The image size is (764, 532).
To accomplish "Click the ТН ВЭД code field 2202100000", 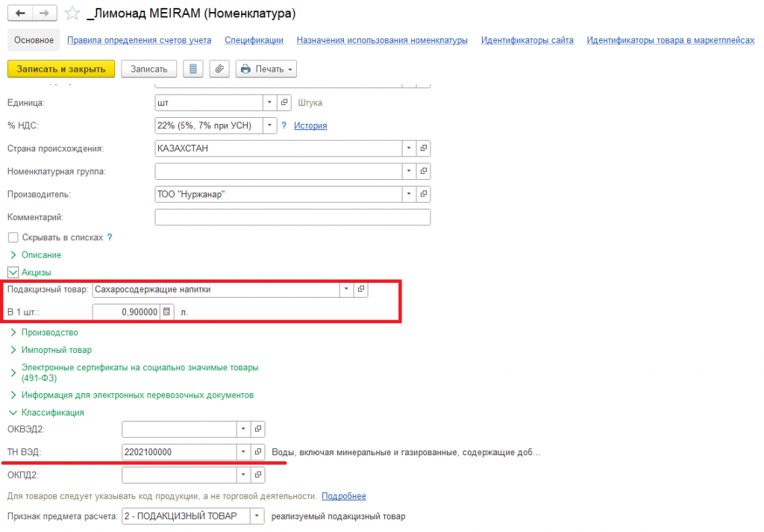I will pyautogui.click(x=179, y=451).
